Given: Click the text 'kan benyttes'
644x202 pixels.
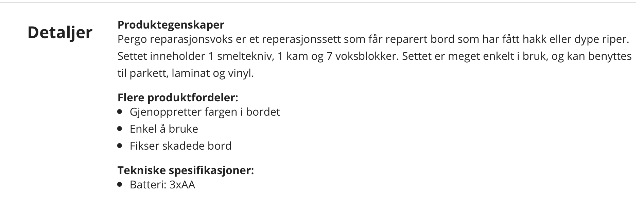Looking at the screenshot, I should (599, 56).
